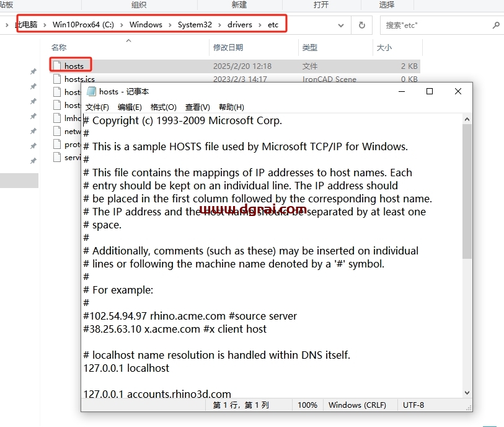
Task: Click the hosts.ics file icon
Action: pos(57,79)
